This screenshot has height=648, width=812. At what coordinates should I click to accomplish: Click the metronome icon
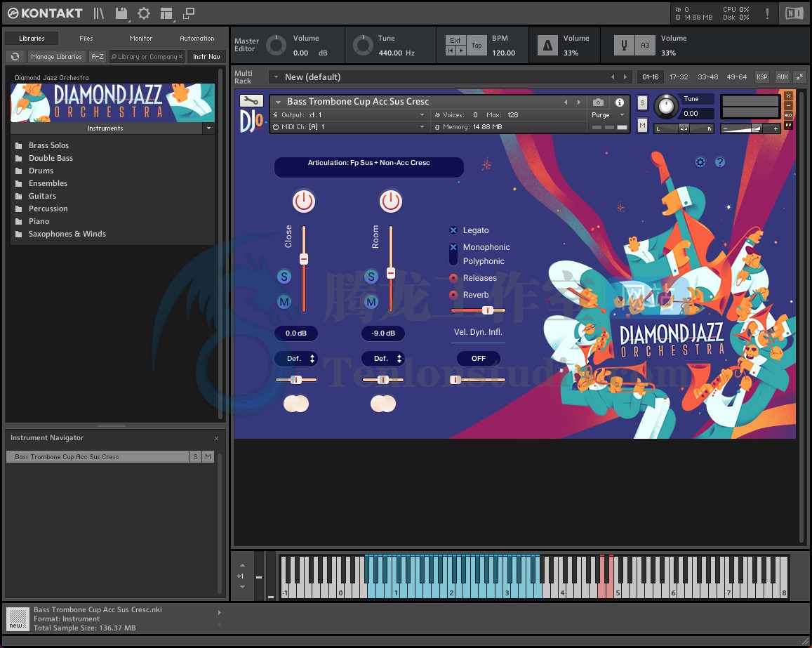tap(547, 46)
